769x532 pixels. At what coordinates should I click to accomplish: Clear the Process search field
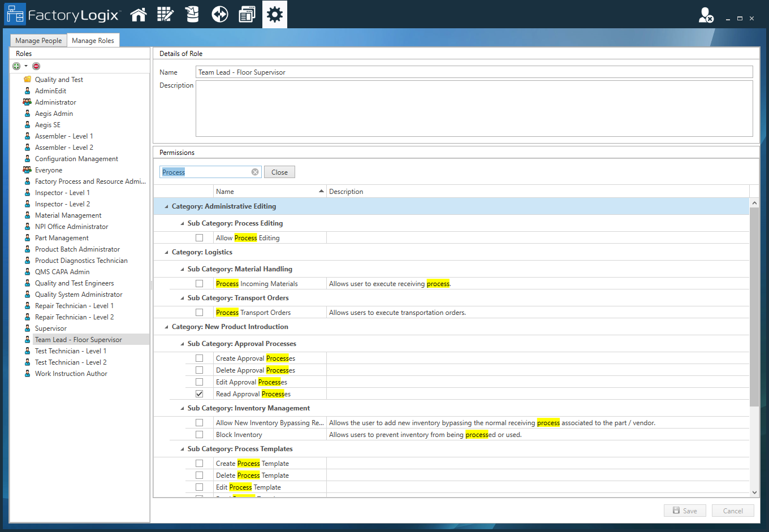255,172
